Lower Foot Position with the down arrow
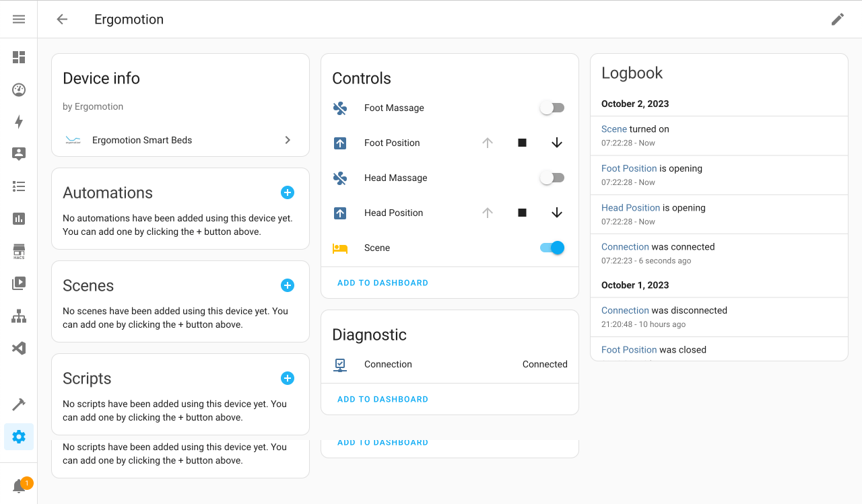Viewport: 862px width, 504px height. [557, 143]
